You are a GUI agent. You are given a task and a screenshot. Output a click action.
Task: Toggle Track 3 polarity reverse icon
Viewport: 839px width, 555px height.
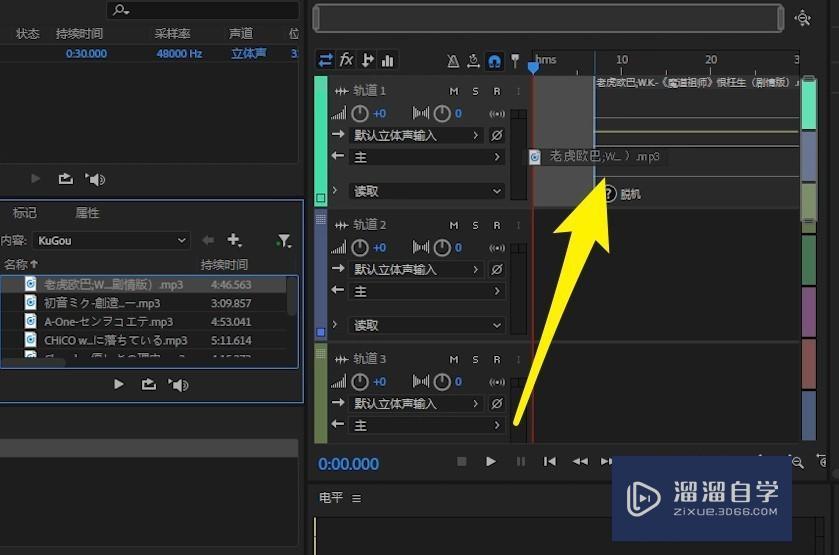[497, 404]
